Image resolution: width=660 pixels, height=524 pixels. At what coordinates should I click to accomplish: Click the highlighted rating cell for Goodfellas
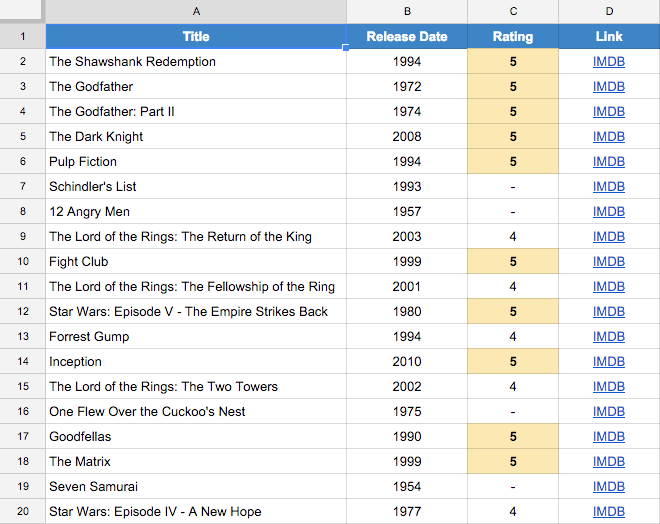[513, 437]
